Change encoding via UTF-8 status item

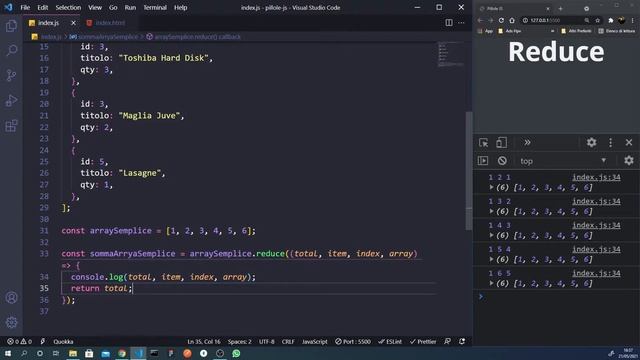pos(267,342)
